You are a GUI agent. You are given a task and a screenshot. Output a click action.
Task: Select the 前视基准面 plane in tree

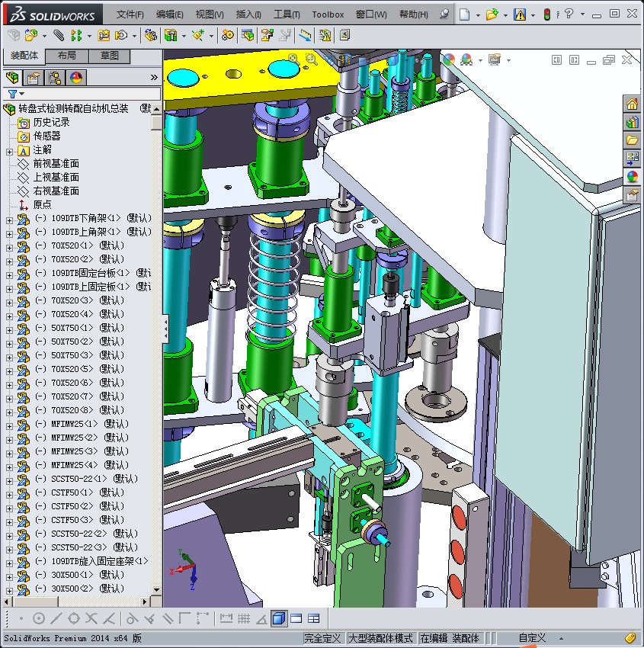click(56, 164)
